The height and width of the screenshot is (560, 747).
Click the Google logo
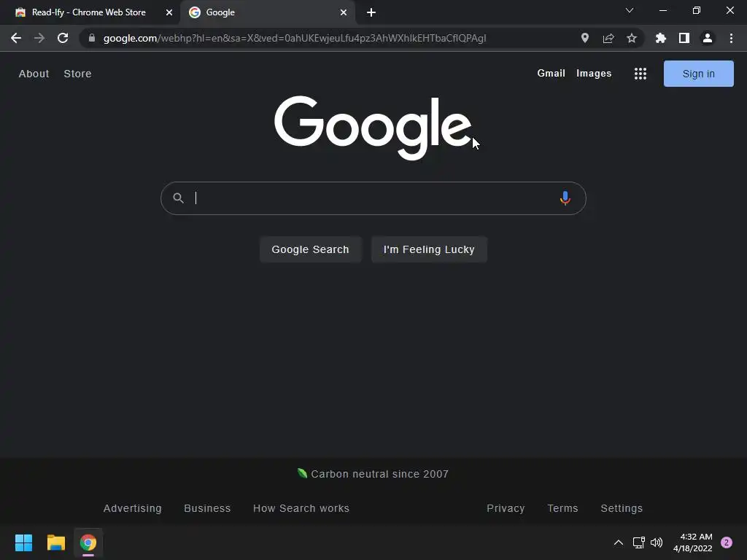tap(373, 128)
